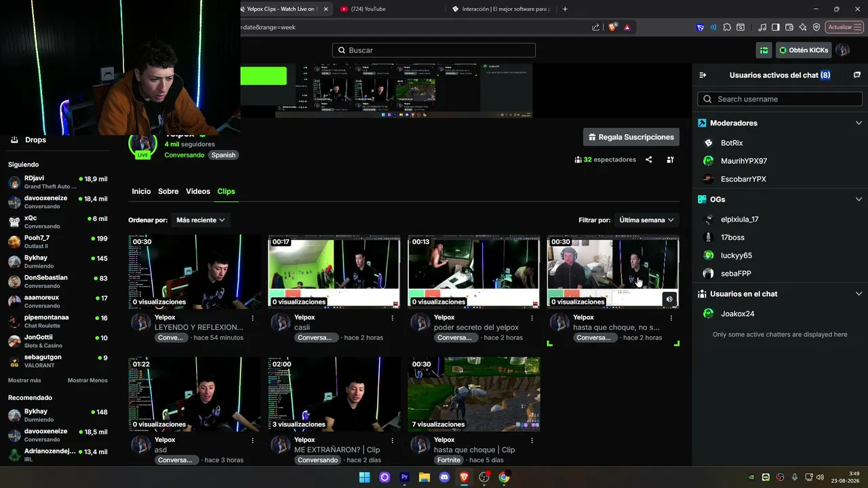Open Brave Wallet from the toolbar
The width and height of the screenshot is (868, 488).
tap(789, 27)
